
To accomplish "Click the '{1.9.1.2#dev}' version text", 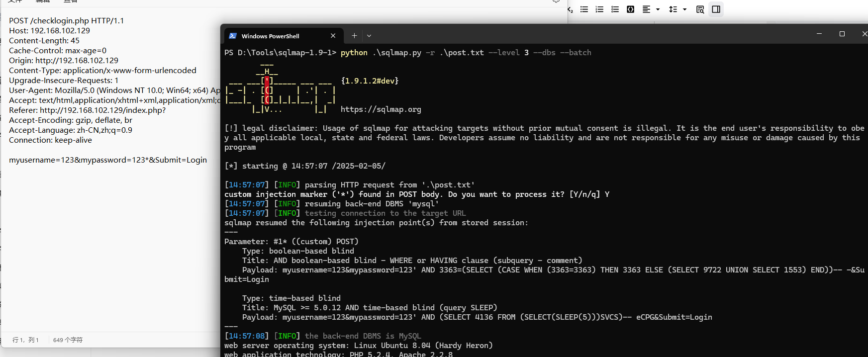I will (x=370, y=81).
